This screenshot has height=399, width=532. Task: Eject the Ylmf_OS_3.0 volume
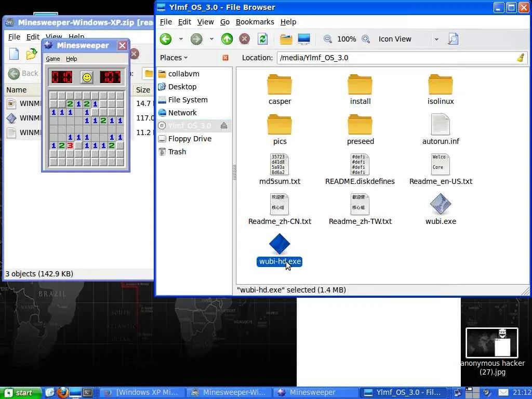click(x=223, y=126)
